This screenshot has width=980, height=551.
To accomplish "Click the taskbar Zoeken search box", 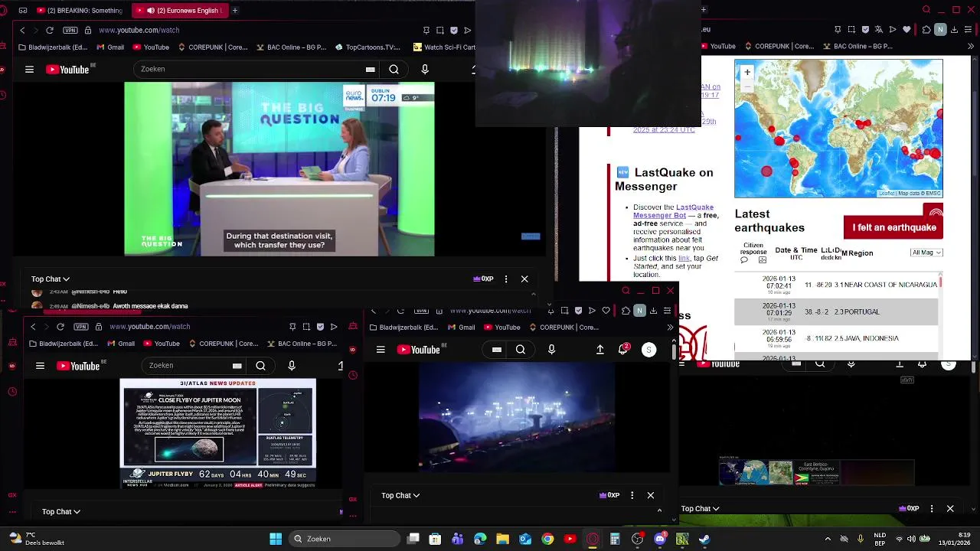I will pyautogui.click(x=345, y=539).
